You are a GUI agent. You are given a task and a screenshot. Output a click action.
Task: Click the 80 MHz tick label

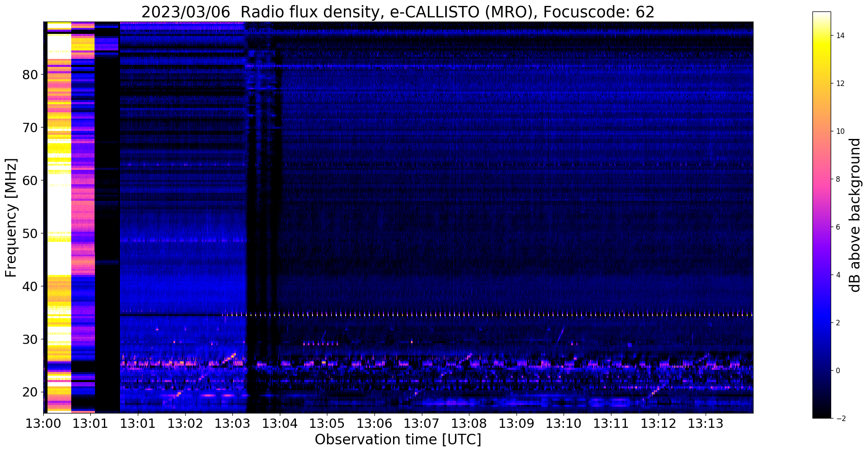pyautogui.click(x=30, y=75)
